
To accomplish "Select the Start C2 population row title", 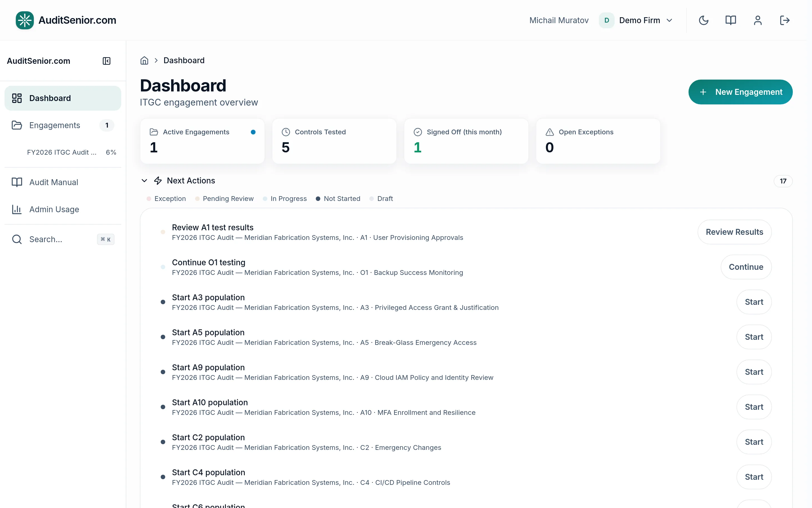I will [x=208, y=437].
